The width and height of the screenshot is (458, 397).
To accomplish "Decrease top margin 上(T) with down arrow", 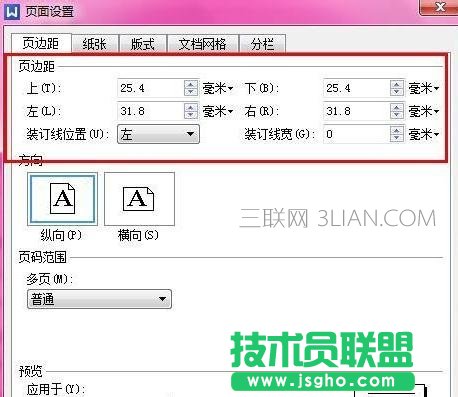I will pos(191,92).
